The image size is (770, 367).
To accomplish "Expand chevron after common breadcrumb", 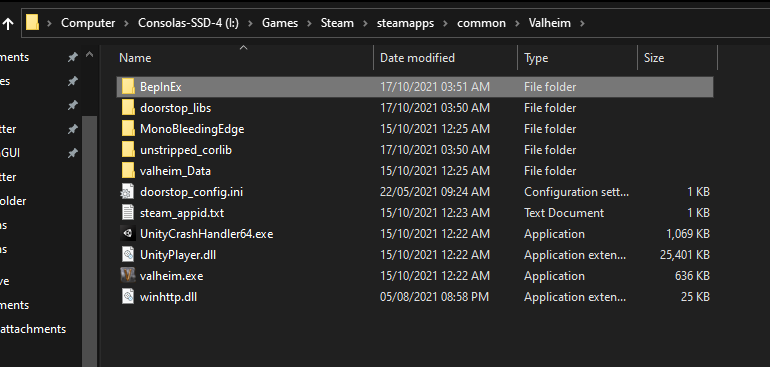I will point(517,23).
